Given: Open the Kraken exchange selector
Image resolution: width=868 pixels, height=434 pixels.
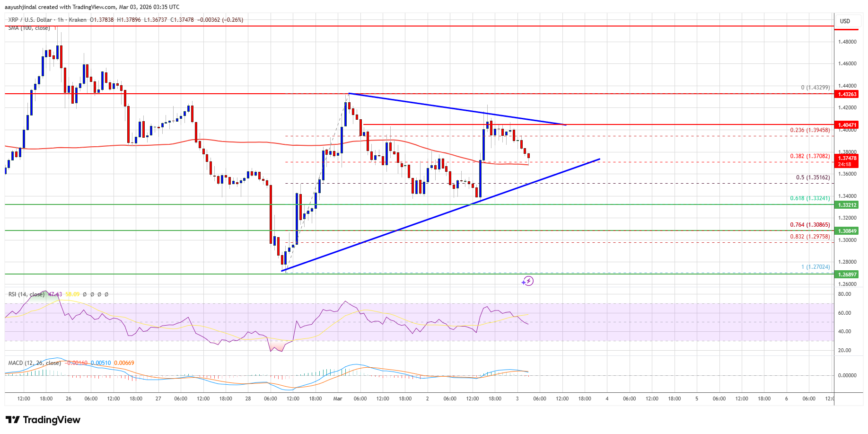Looking at the screenshot, I should [x=78, y=20].
